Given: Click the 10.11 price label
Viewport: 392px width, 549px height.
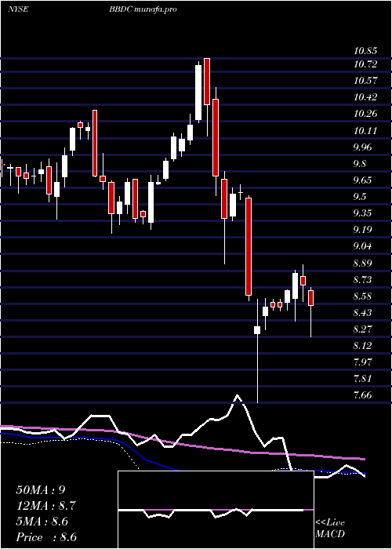Looking at the screenshot, I should click(x=365, y=131).
